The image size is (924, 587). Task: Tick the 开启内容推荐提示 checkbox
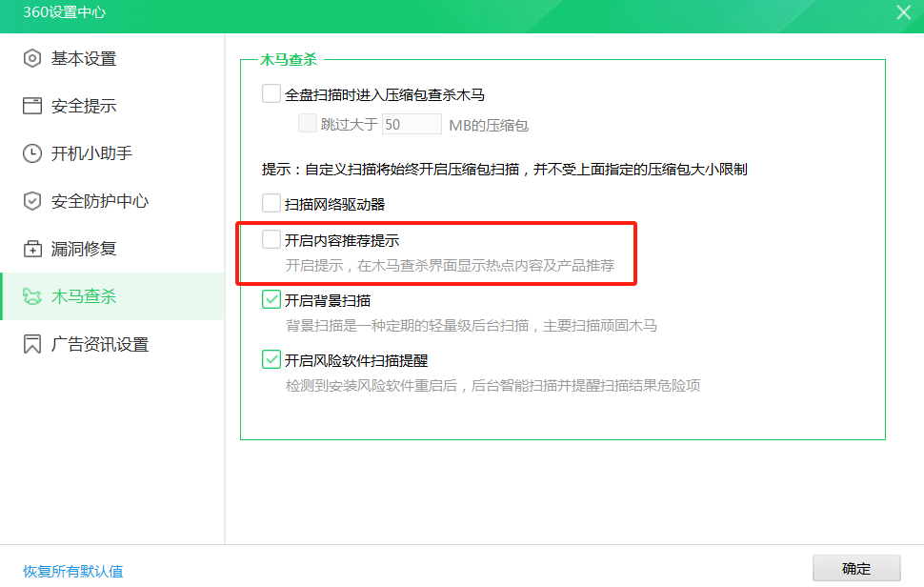point(271,239)
